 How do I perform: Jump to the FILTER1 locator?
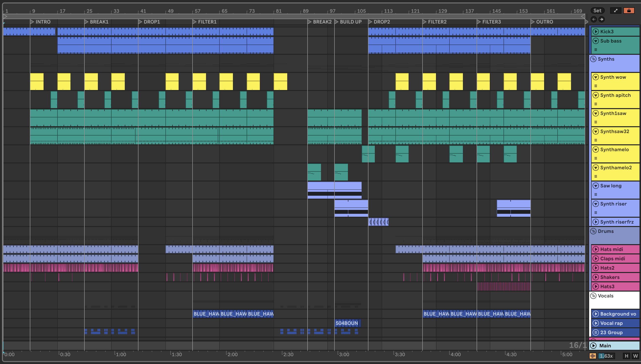205,22
